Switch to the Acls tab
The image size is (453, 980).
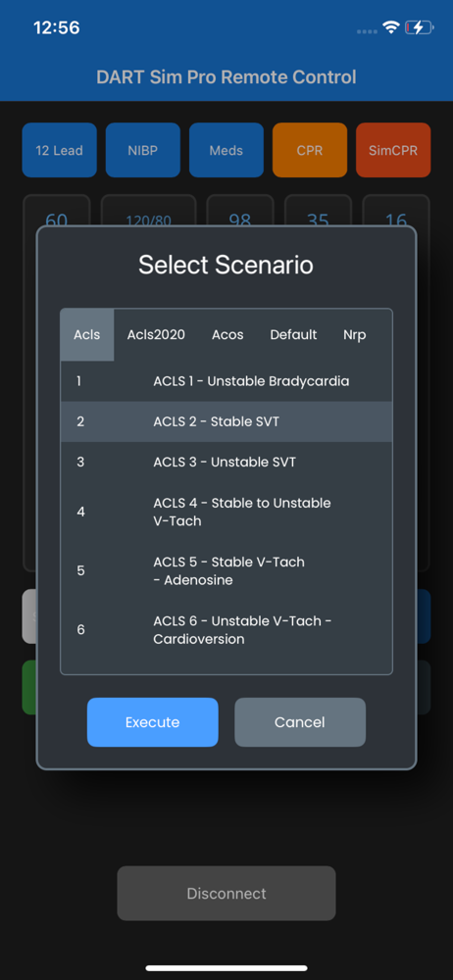(87, 335)
